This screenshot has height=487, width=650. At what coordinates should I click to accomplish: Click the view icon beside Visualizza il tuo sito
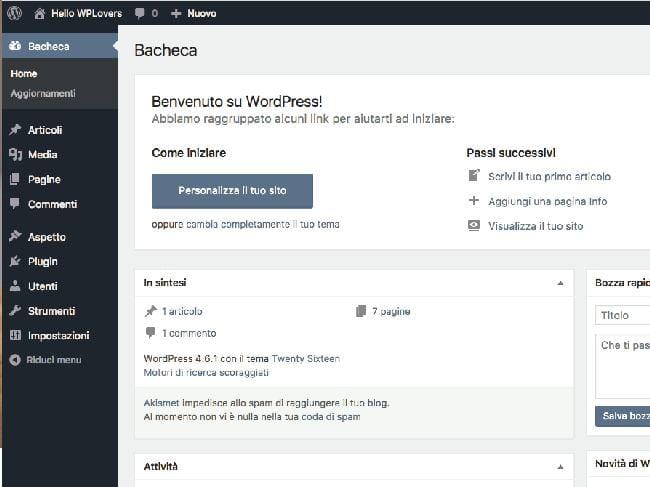point(474,225)
